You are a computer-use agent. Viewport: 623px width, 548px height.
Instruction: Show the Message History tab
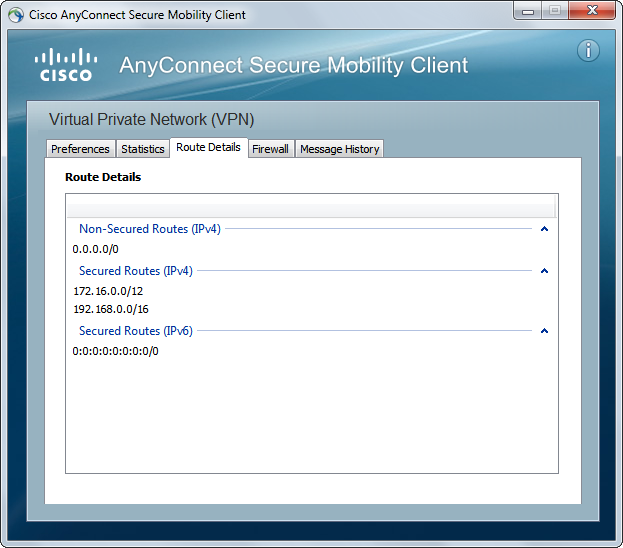click(x=339, y=149)
